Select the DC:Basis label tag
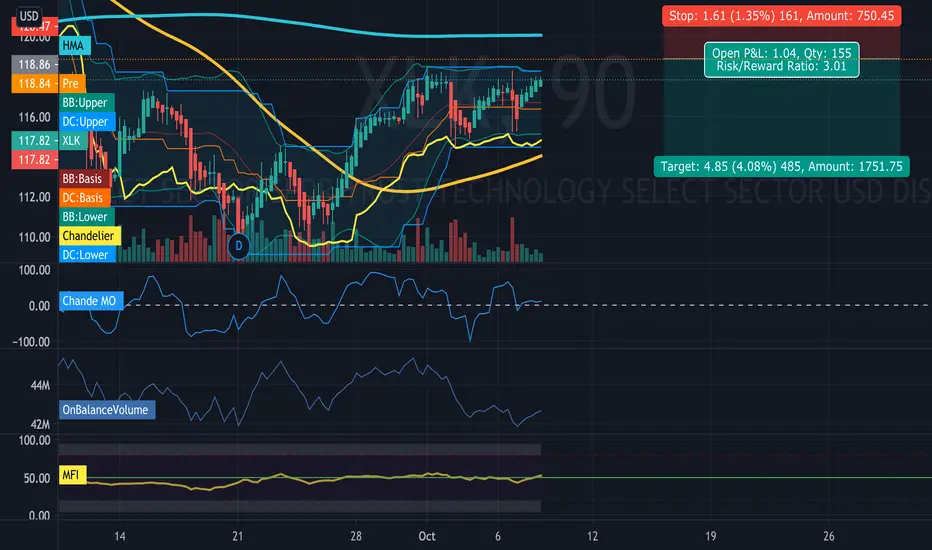 coord(84,197)
